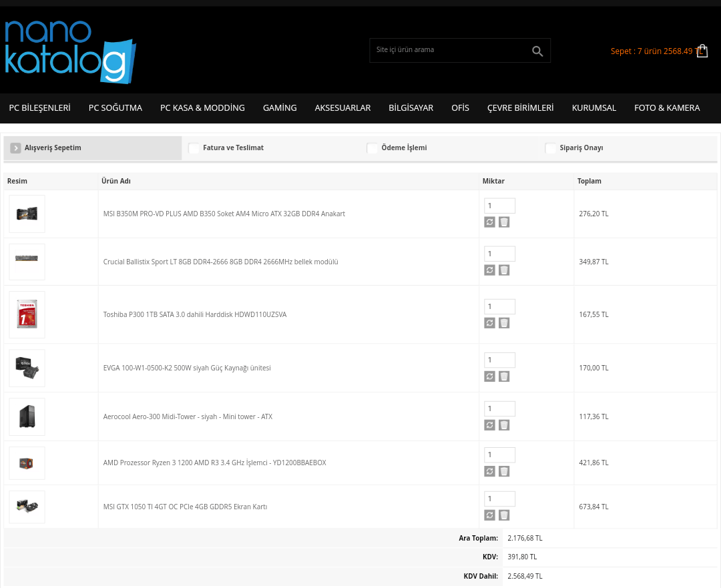Edit quantity field for MSI B350M motherboard

(499, 206)
